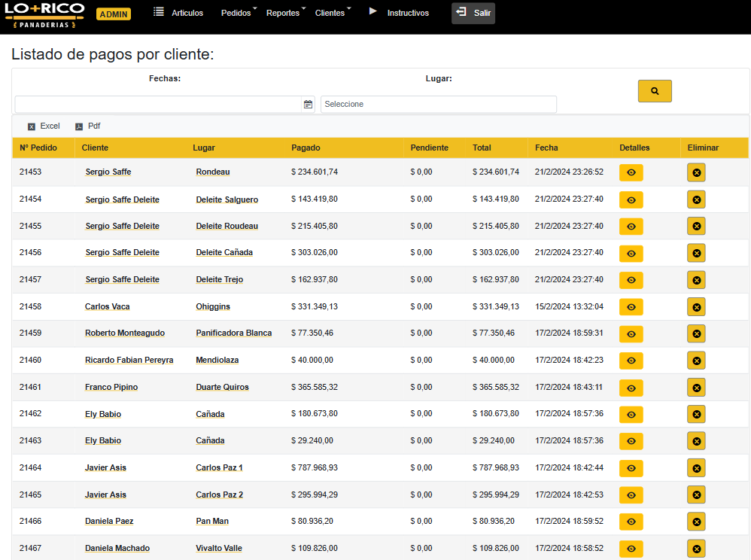View details of order 21453

point(631,173)
